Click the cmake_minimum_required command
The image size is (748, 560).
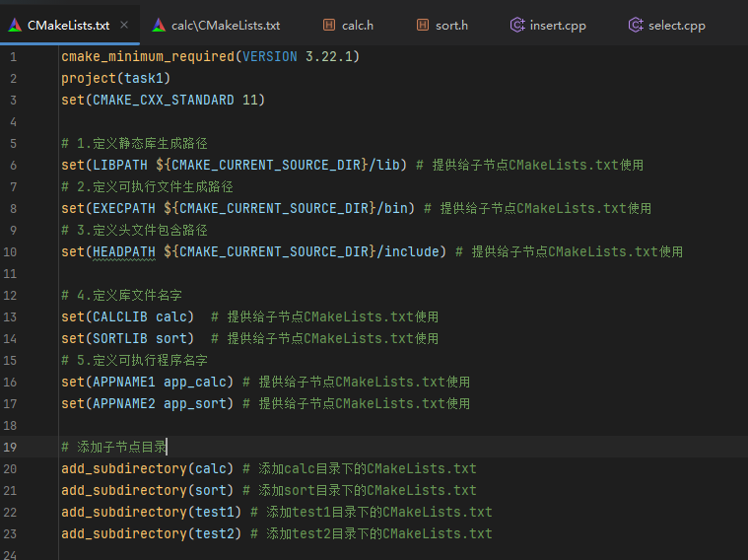pos(147,56)
